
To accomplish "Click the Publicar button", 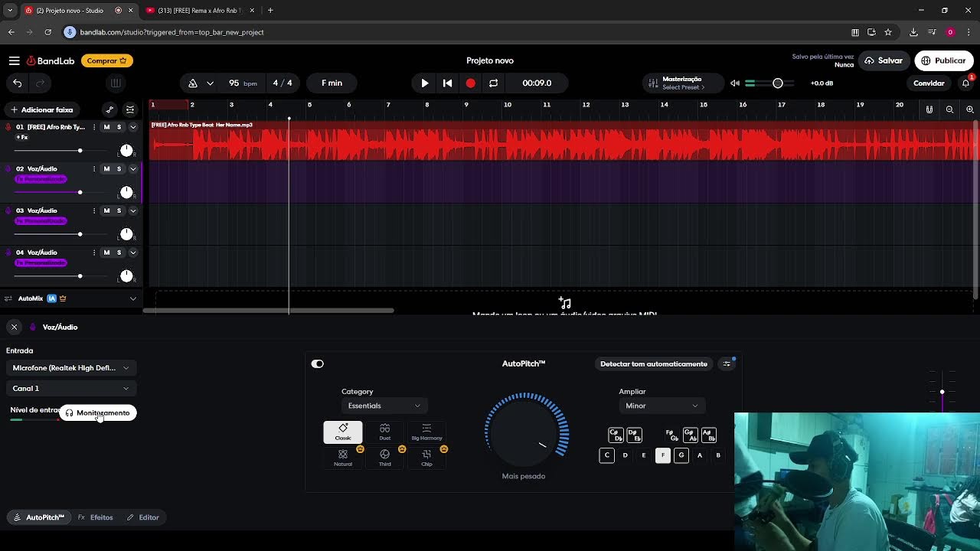I will pyautogui.click(x=944, y=60).
